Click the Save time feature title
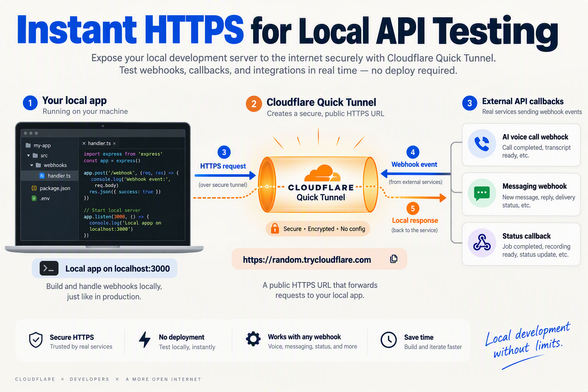588x392 pixels. (419, 337)
